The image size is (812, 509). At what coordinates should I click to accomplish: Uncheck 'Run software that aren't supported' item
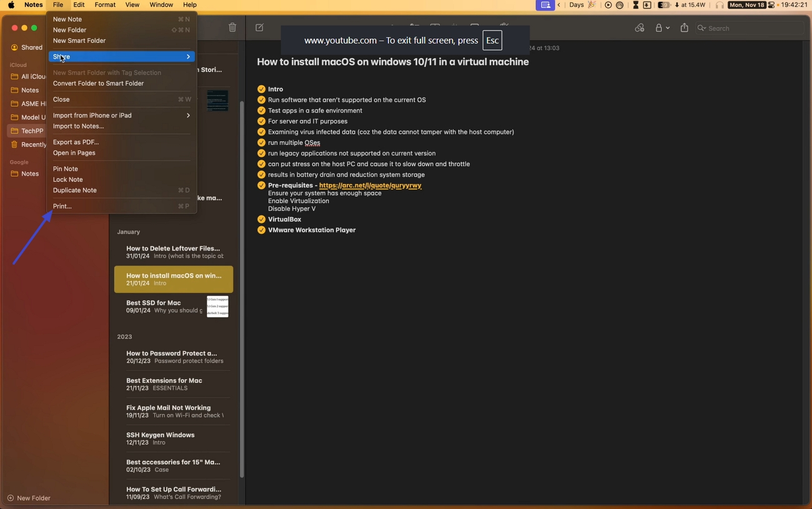[261, 100]
